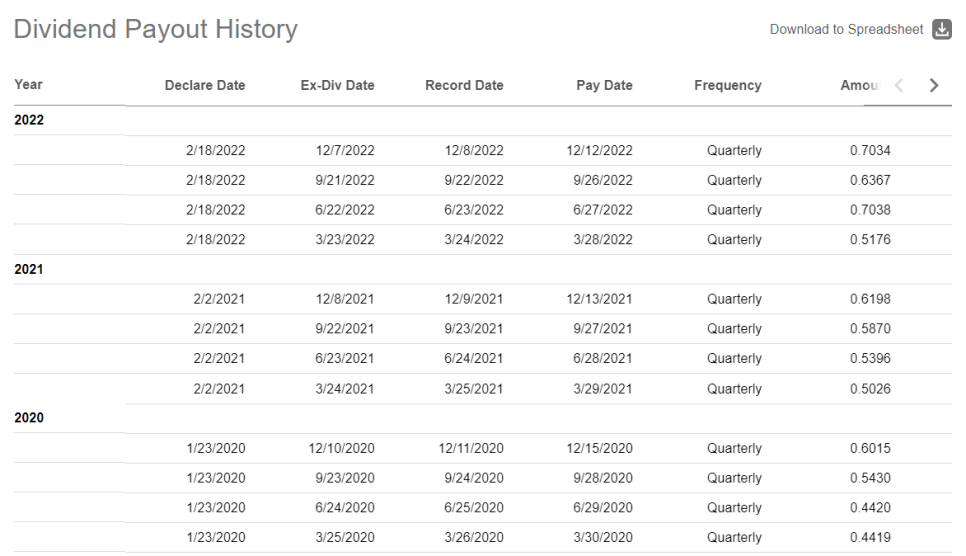This screenshot has width=966, height=556.
Task: Select amount 0.6198
Action: click(x=870, y=299)
